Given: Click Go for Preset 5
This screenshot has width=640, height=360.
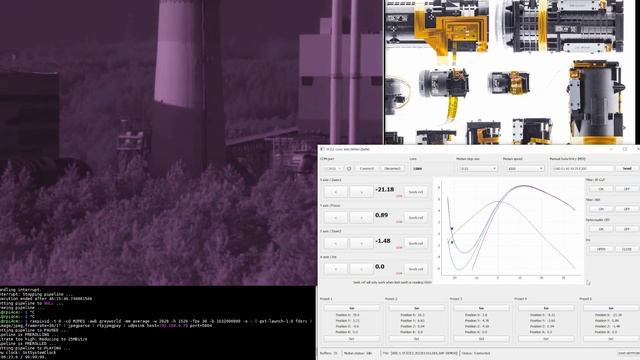Looking at the screenshot, I should [611, 308].
